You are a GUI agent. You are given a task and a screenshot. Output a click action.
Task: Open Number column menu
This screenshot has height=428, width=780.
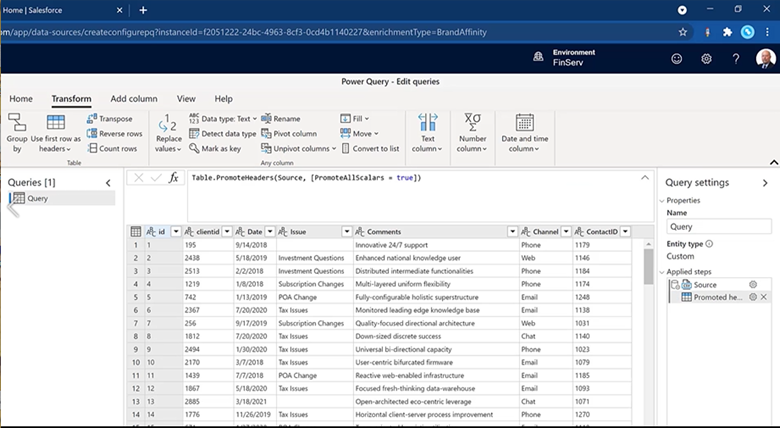tap(472, 133)
